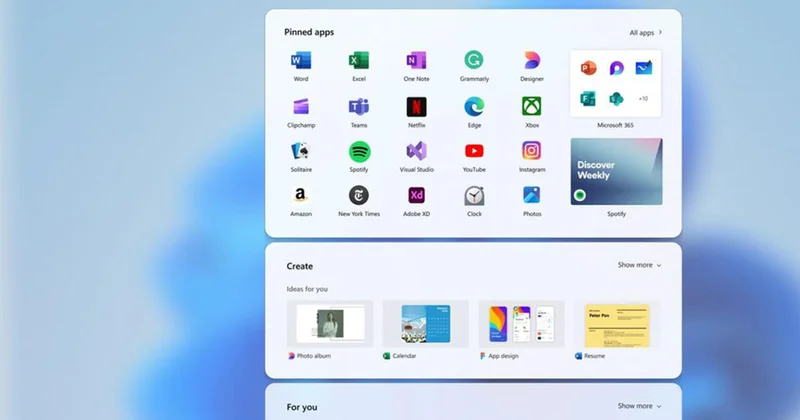
Task: Open PowerPoint in the Microsoft 365 folder
Action: point(588,68)
